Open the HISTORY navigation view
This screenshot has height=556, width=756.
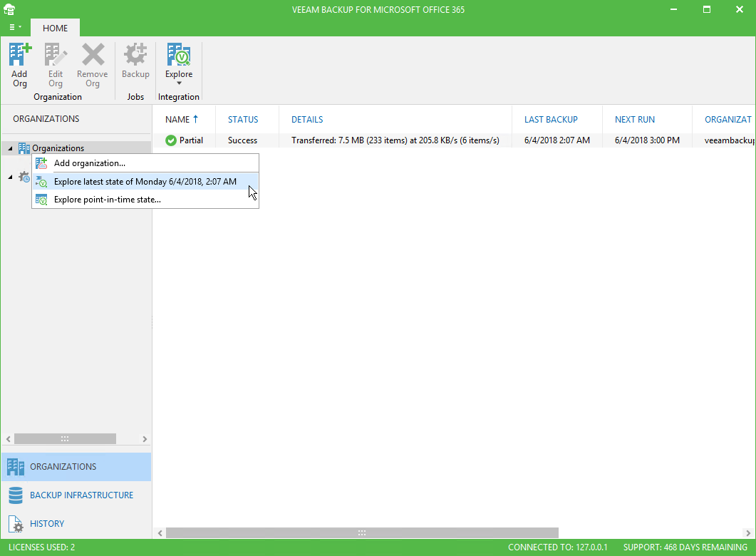tap(76, 524)
